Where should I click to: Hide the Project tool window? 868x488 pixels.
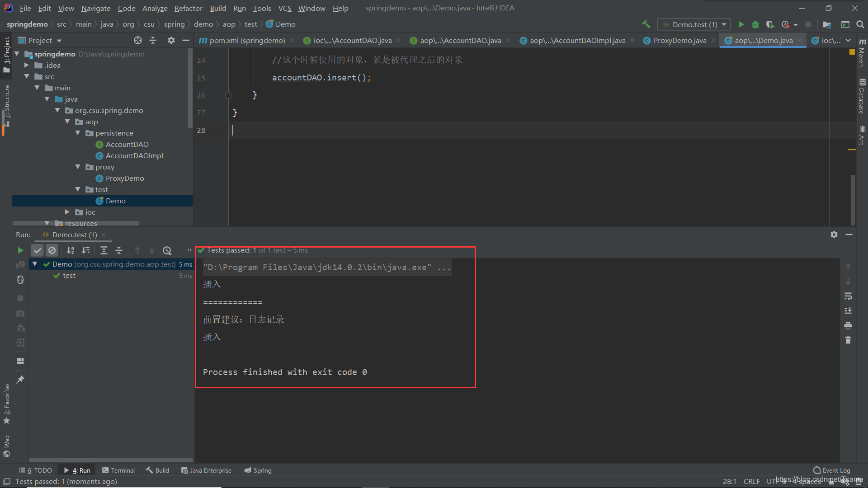(185, 40)
